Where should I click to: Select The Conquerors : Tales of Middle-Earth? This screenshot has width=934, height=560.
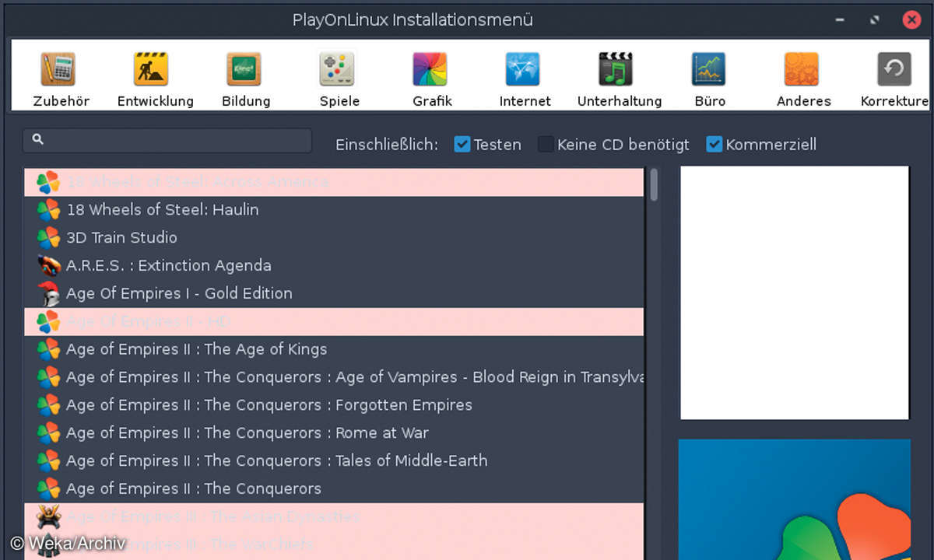[334, 461]
